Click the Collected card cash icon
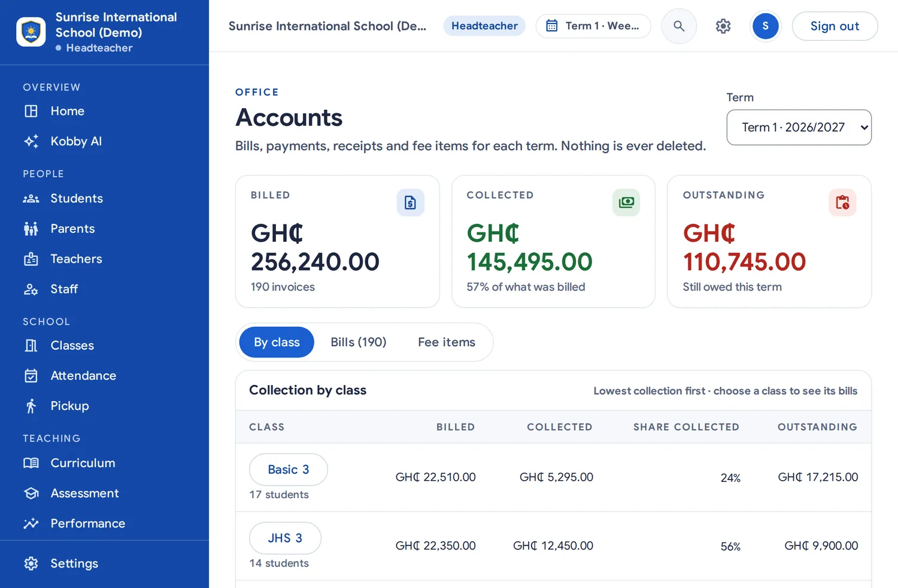The height and width of the screenshot is (588, 898). [x=626, y=202]
